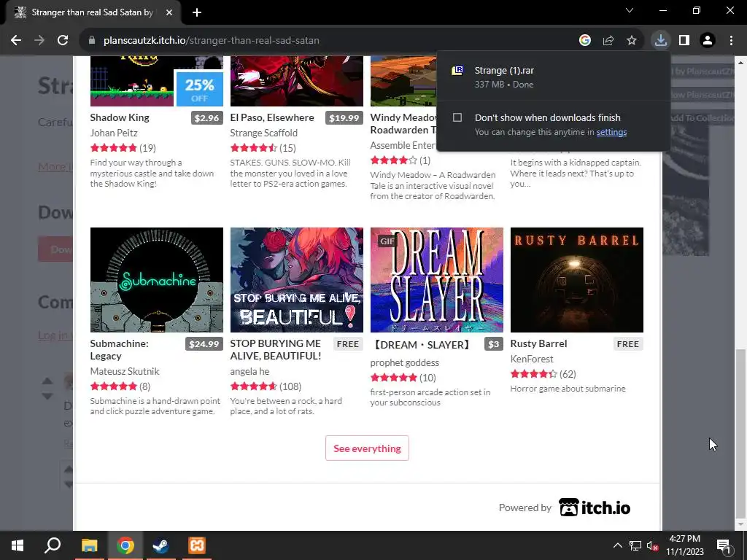
Task: Click the page vertical scrollbar thumb
Action: tap(741, 433)
